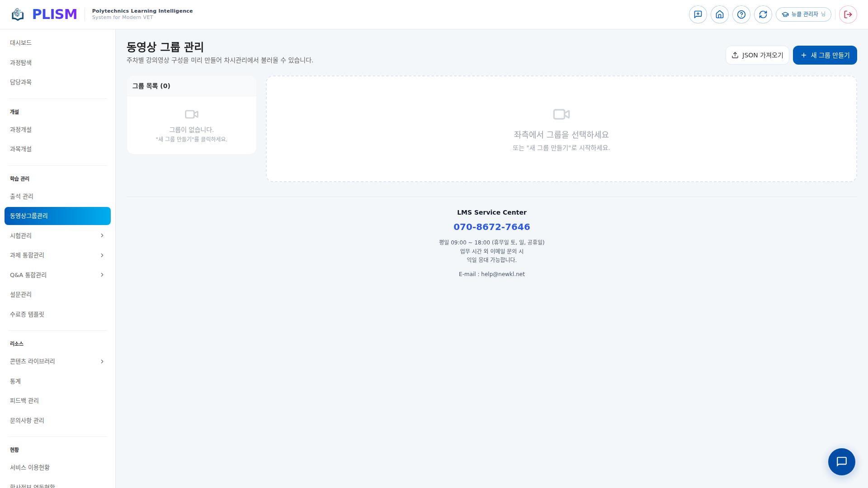The width and height of the screenshot is (868, 488).
Task: Go to 피드백 관리 page
Action: point(24,400)
